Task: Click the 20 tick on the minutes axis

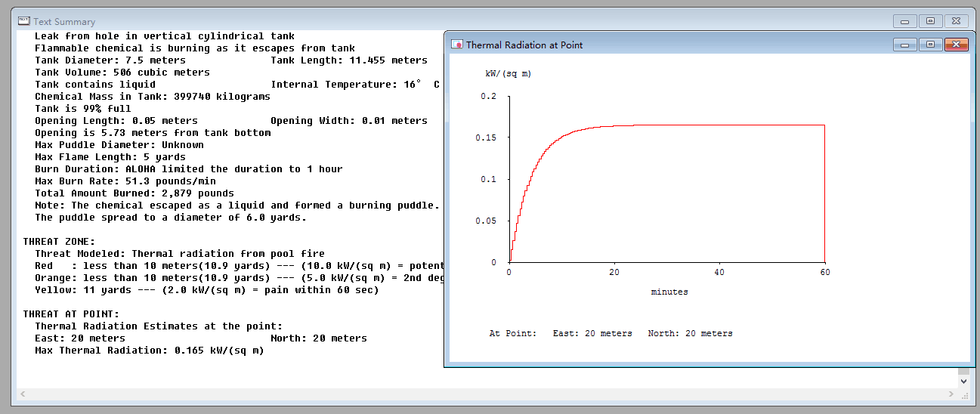Action: click(614, 273)
